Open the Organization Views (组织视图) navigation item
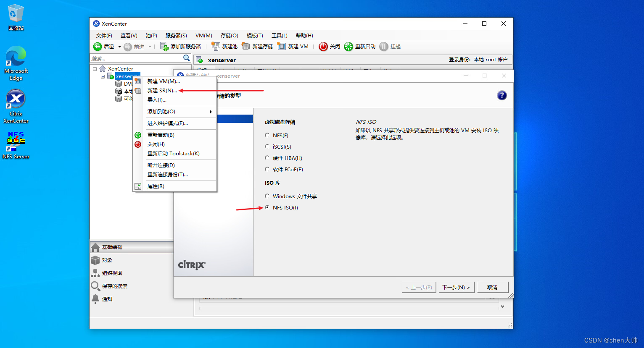 click(x=132, y=273)
